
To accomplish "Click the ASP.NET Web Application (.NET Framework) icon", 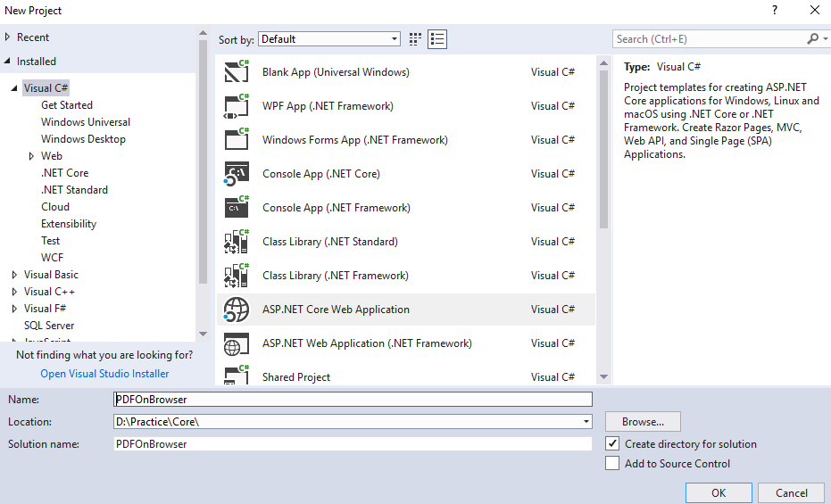I will point(237,343).
